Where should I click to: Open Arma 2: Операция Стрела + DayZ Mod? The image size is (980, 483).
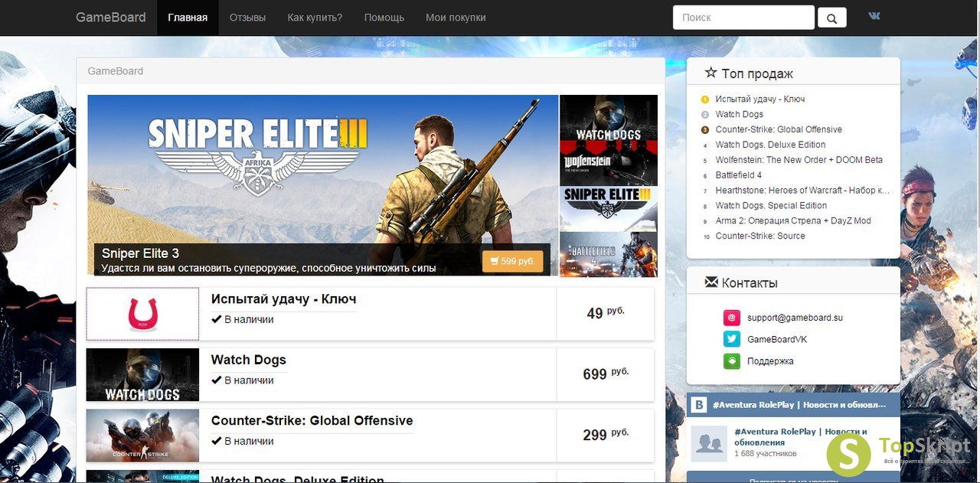click(x=793, y=221)
